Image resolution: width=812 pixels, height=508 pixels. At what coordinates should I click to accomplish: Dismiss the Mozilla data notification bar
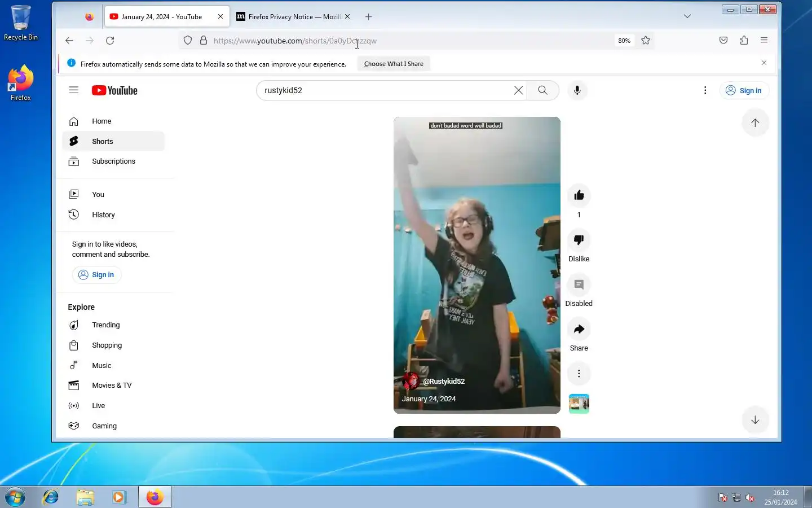(764, 63)
